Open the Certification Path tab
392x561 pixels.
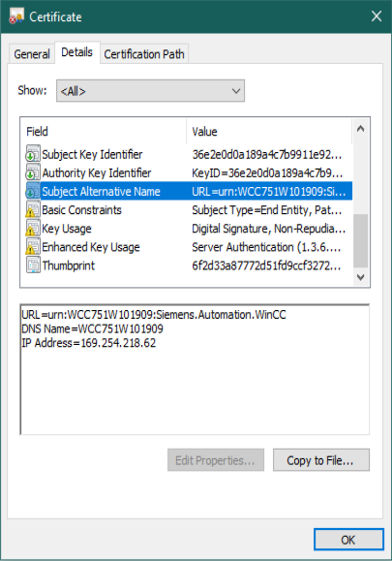144,54
